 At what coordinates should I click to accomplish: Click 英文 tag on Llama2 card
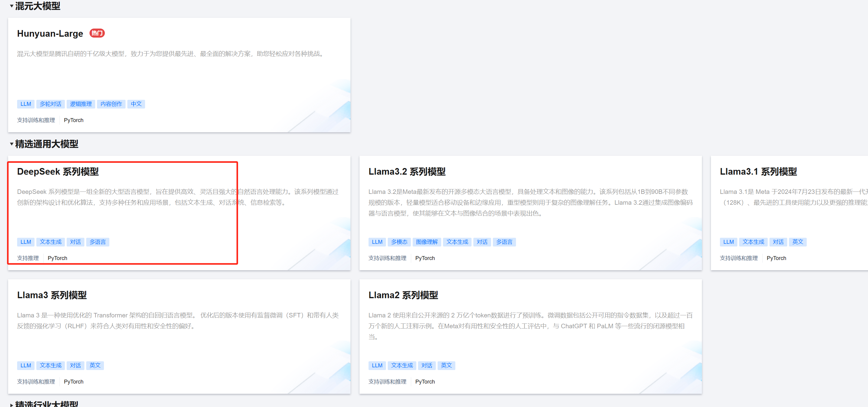446,365
